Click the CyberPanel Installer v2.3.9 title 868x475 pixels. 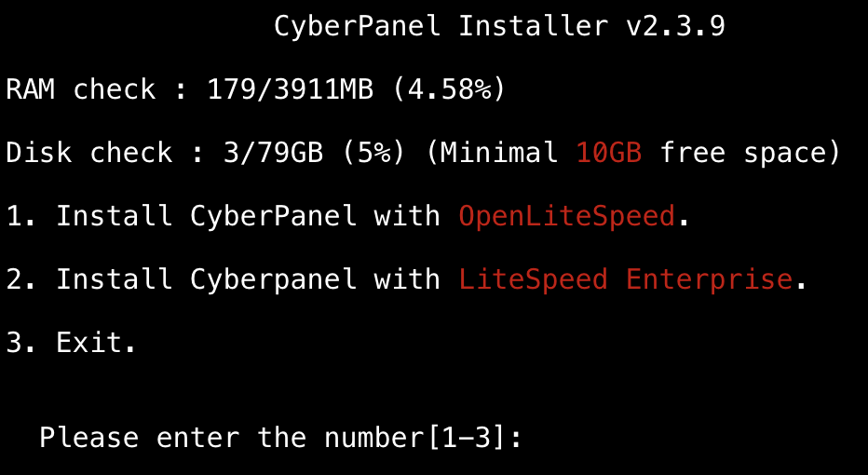[x=499, y=25]
